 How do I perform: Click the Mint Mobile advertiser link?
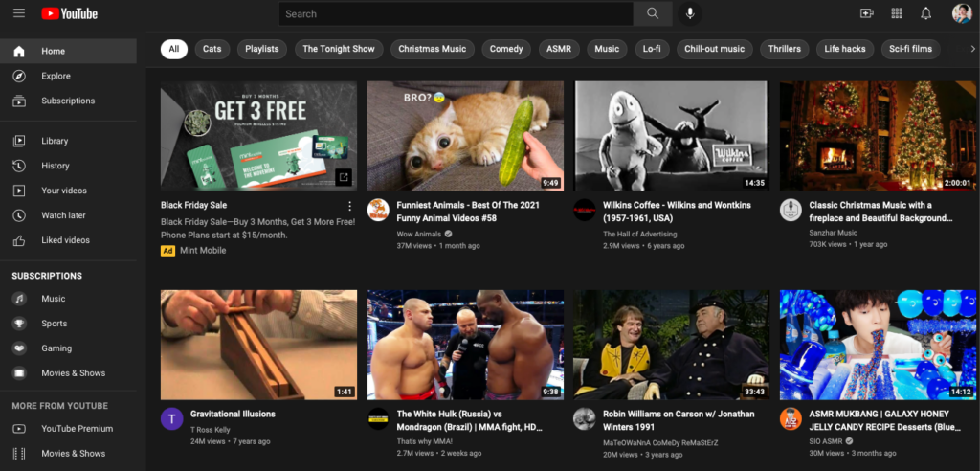click(203, 250)
